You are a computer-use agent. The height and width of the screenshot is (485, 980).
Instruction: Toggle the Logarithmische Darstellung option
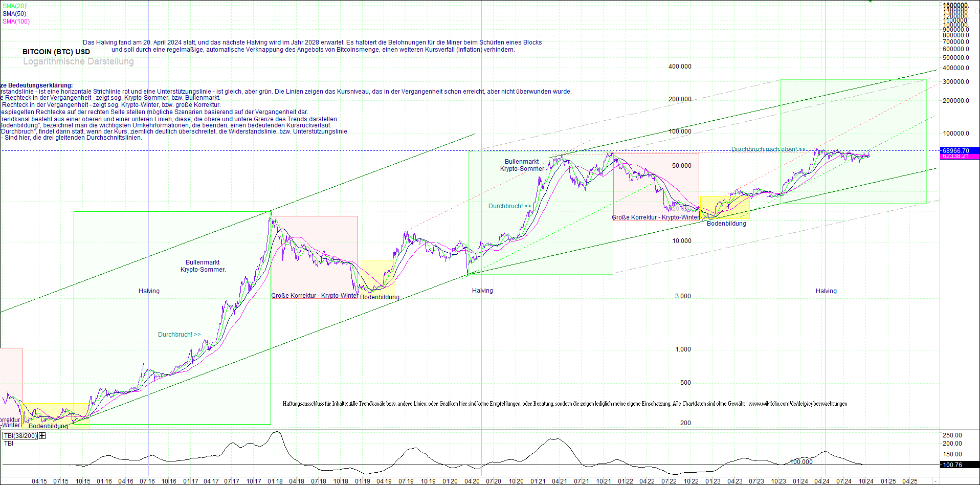(x=78, y=61)
